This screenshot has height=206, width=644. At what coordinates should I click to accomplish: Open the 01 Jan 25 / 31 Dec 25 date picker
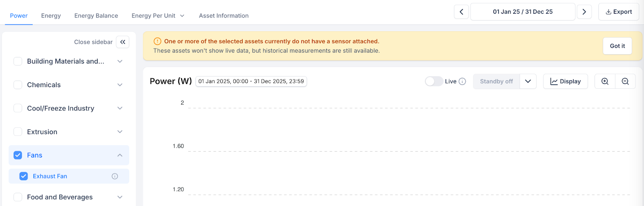pyautogui.click(x=522, y=12)
